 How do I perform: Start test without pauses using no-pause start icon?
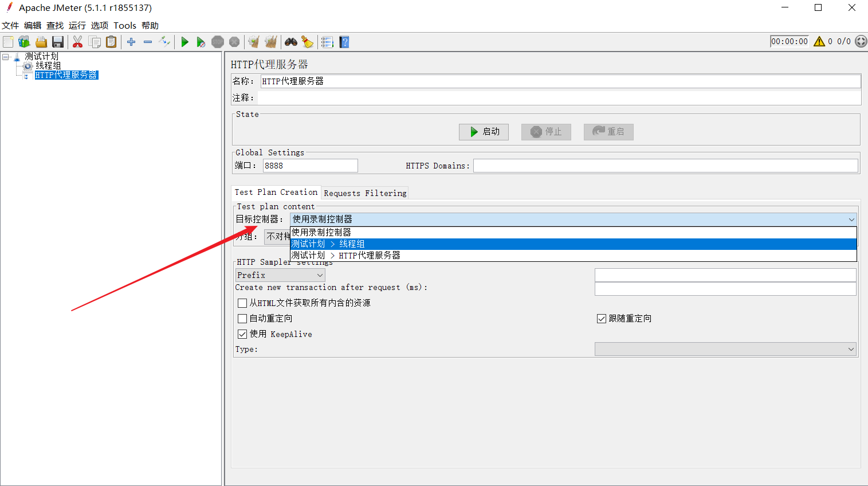click(x=201, y=41)
